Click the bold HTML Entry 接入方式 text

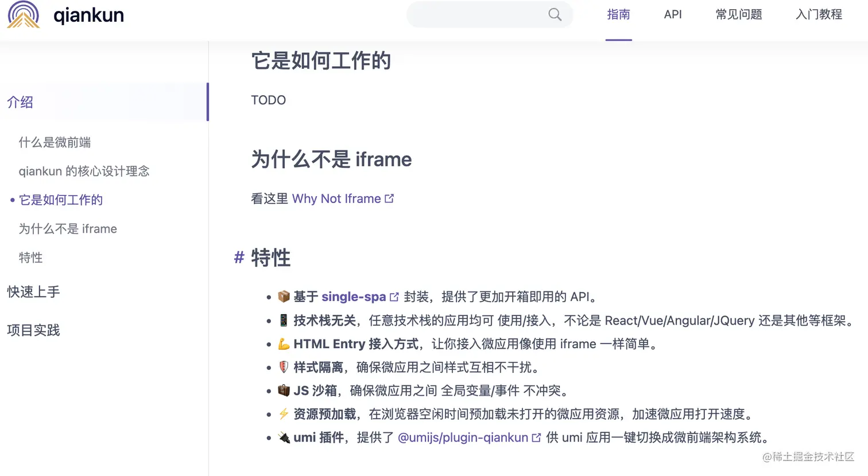[356, 344]
